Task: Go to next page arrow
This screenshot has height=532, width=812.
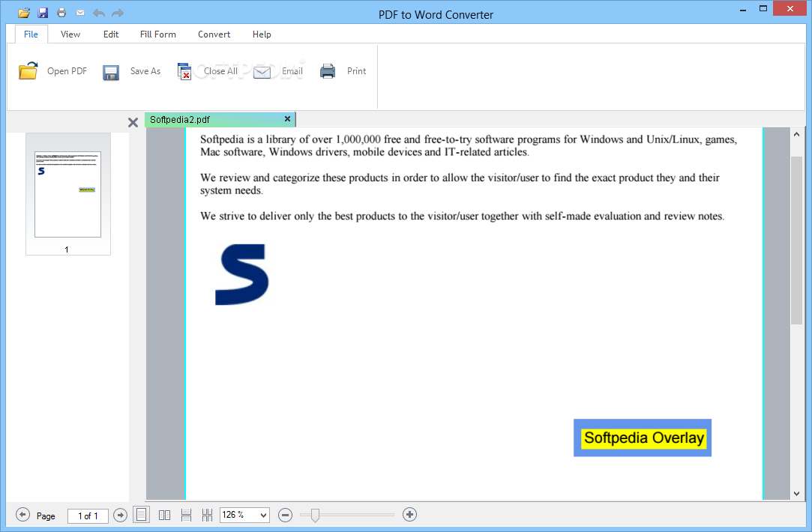Action: tap(120, 515)
